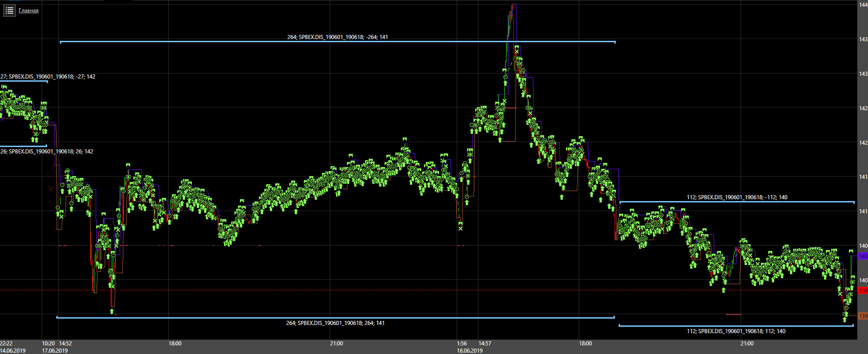The height and width of the screenshot is (354, 868).
Task: Click the 144 price axis label
Action: click(863, 5)
